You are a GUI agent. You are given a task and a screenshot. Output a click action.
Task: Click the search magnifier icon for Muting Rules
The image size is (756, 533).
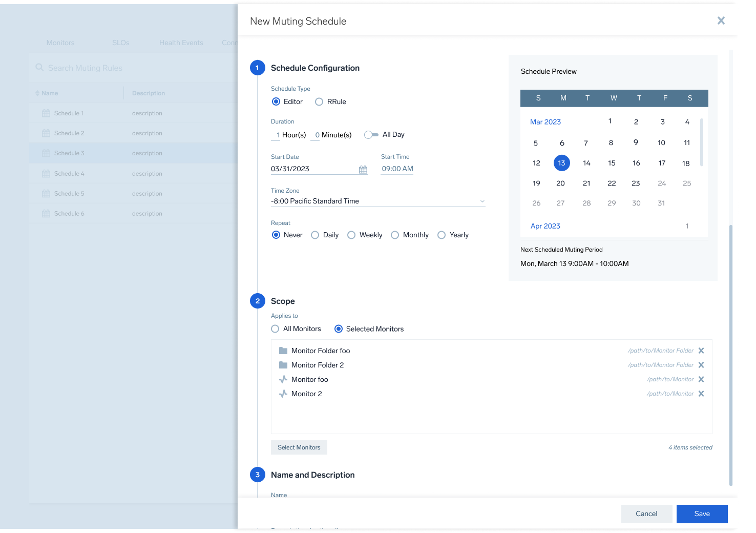[x=39, y=68]
